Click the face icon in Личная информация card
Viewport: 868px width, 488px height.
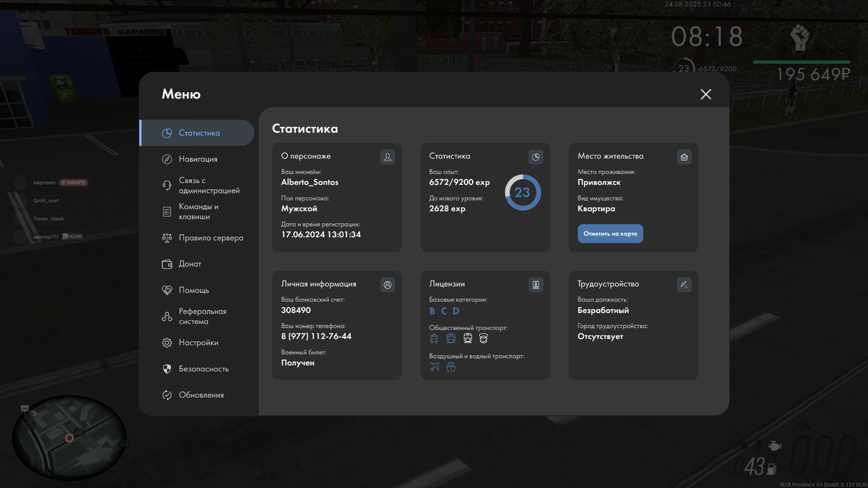coord(387,285)
